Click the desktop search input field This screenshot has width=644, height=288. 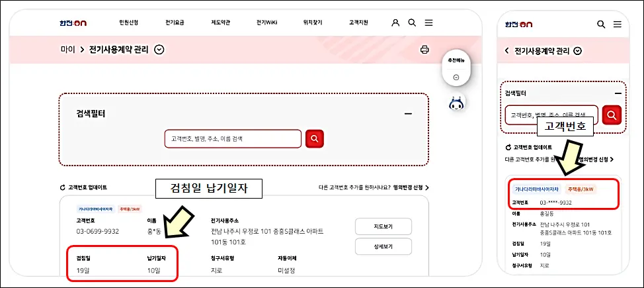click(x=233, y=139)
